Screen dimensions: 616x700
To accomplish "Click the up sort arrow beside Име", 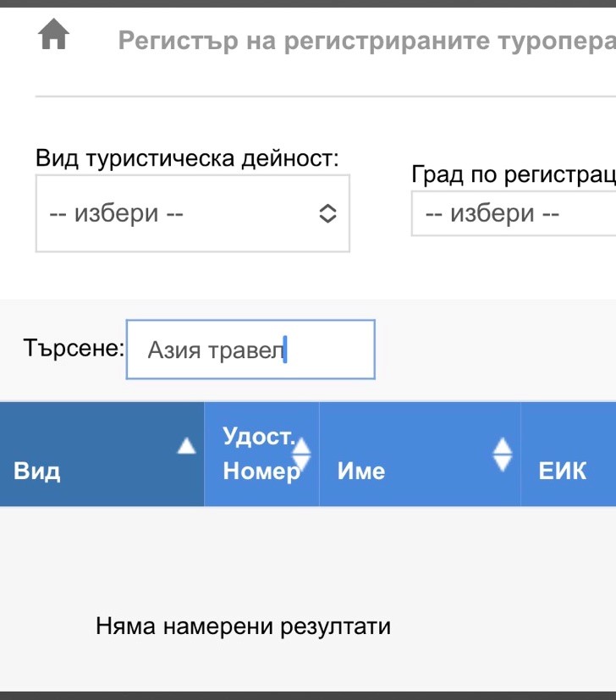I will (503, 444).
